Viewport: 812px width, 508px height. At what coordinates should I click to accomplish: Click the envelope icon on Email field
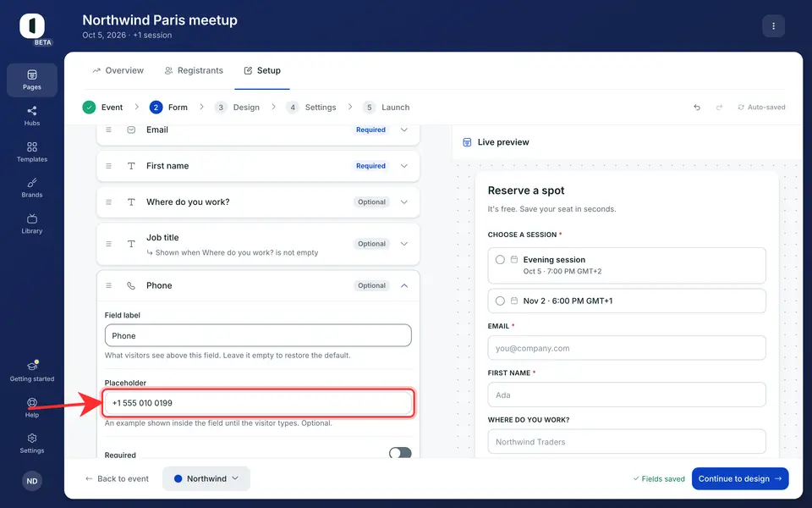(132, 130)
